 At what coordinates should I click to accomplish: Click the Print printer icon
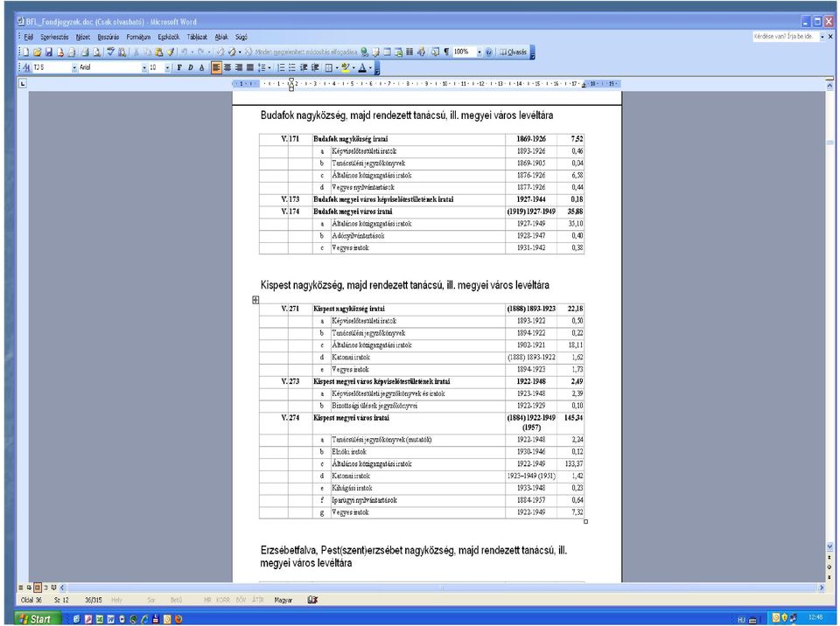pos(85,52)
